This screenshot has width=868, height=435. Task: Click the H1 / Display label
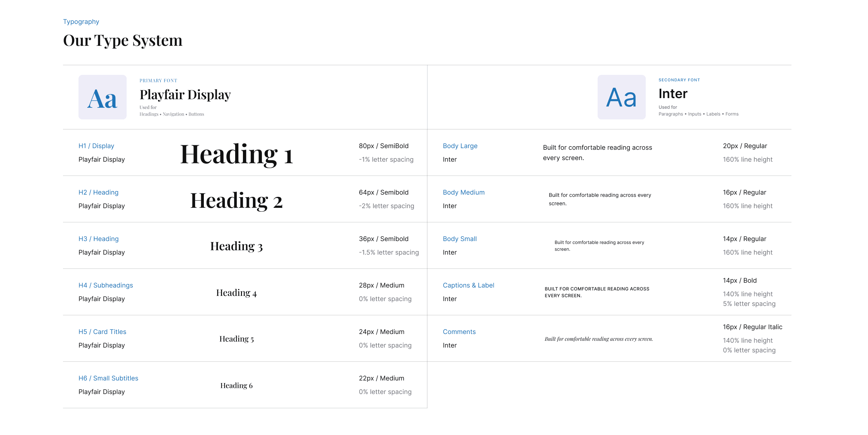(96, 146)
